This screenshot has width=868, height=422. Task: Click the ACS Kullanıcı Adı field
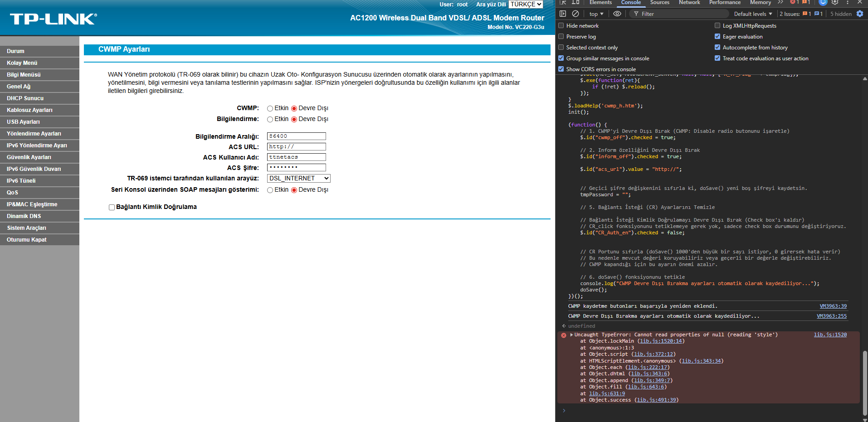click(x=297, y=157)
